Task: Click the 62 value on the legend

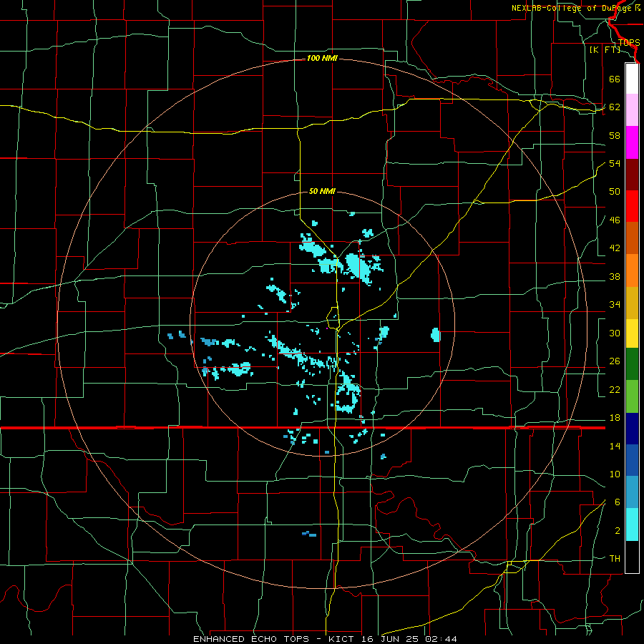Action: click(x=615, y=107)
